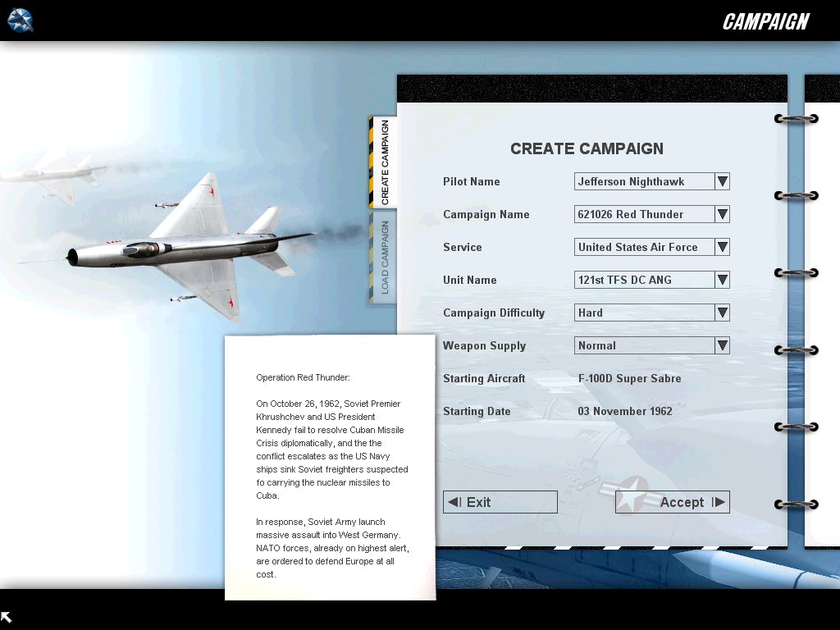Open the Pilot Name dropdown arrow
The width and height of the screenshot is (840, 630).
[722, 181]
